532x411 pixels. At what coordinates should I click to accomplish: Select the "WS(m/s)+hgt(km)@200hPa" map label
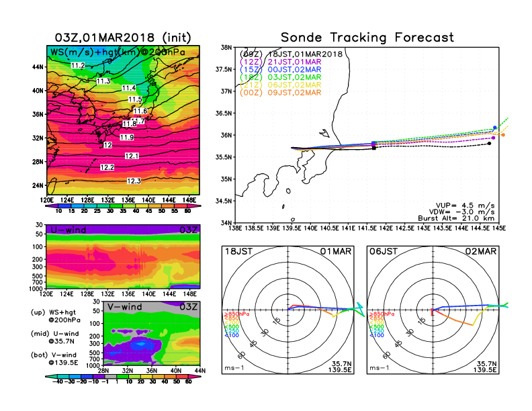118,52
